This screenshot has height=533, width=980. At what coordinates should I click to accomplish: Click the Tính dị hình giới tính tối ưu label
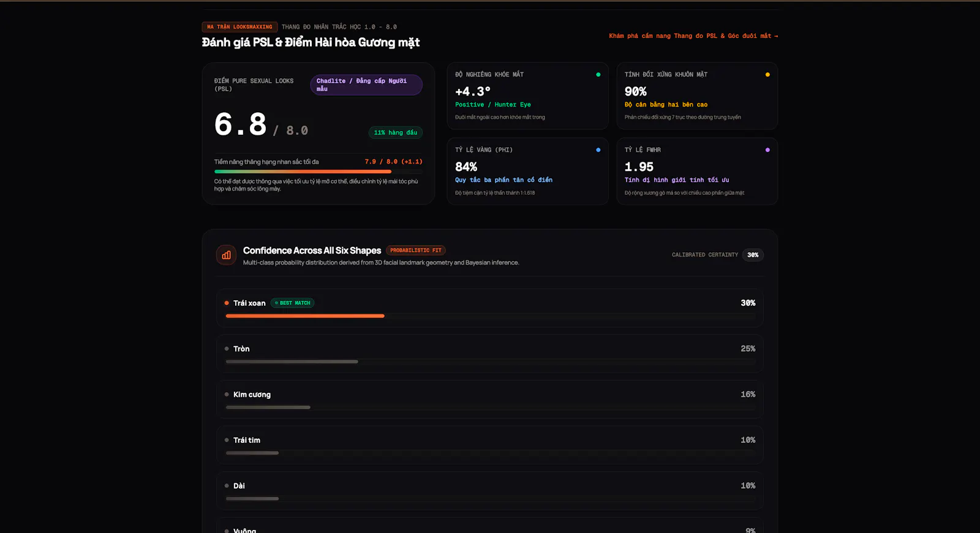[677, 180]
